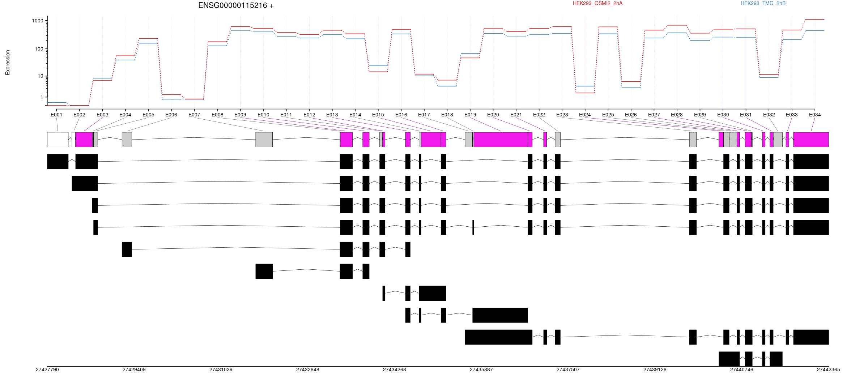Image resolution: width=868 pixels, height=376 pixels.
Task: Click exon label E027
Action: click(654, 115)
